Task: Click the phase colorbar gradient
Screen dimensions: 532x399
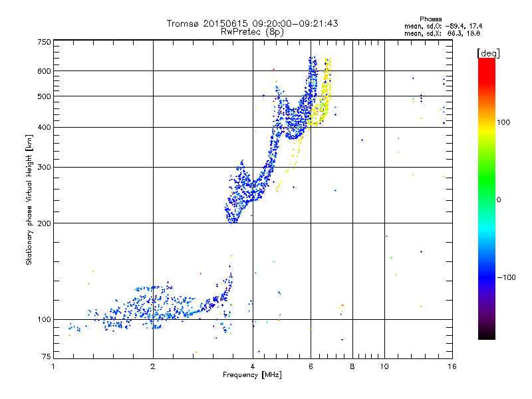Action: 487,198
